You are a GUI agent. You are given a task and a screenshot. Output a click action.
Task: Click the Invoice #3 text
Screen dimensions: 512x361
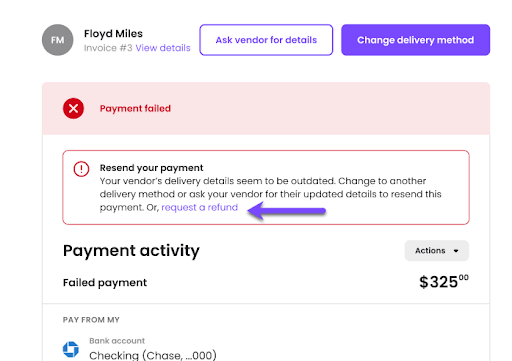108,48
